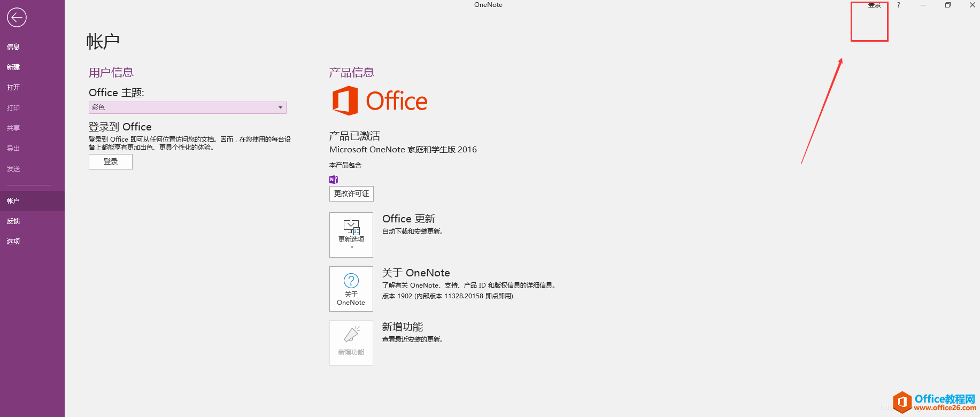Click the 产品已激活 text
This screenshot has height=417, width=980.
354,136
